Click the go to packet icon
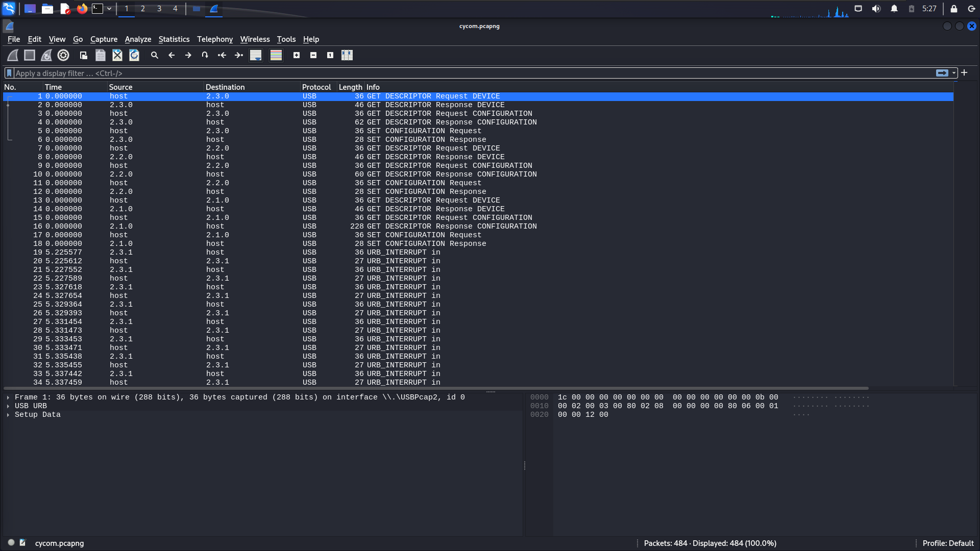Screen dimensions: 980x551 [205, 55]
